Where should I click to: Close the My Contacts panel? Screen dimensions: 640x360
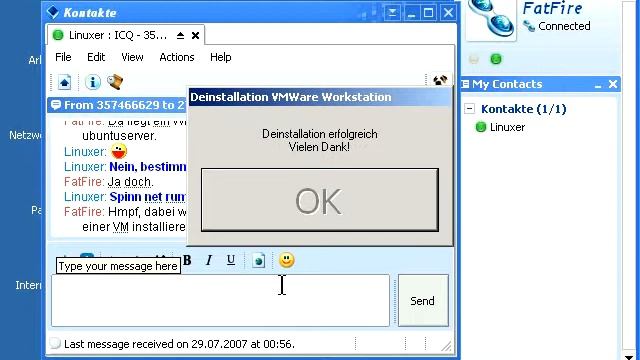tap(613, 84)
